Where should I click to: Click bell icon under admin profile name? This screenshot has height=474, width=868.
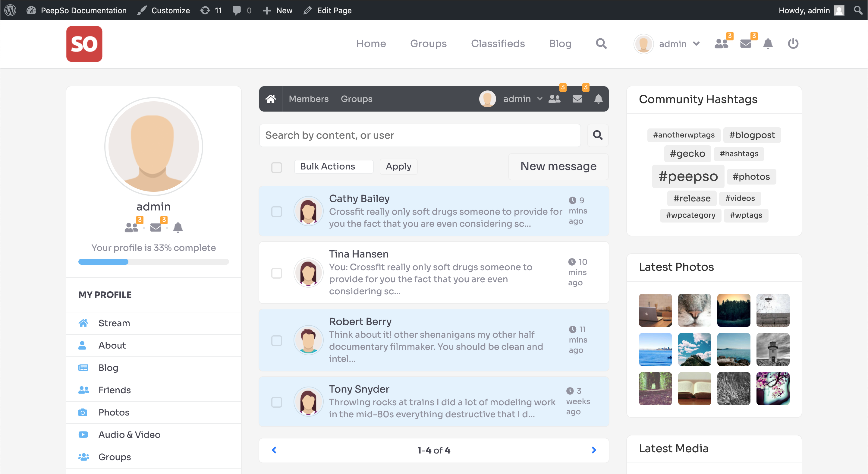178,228
